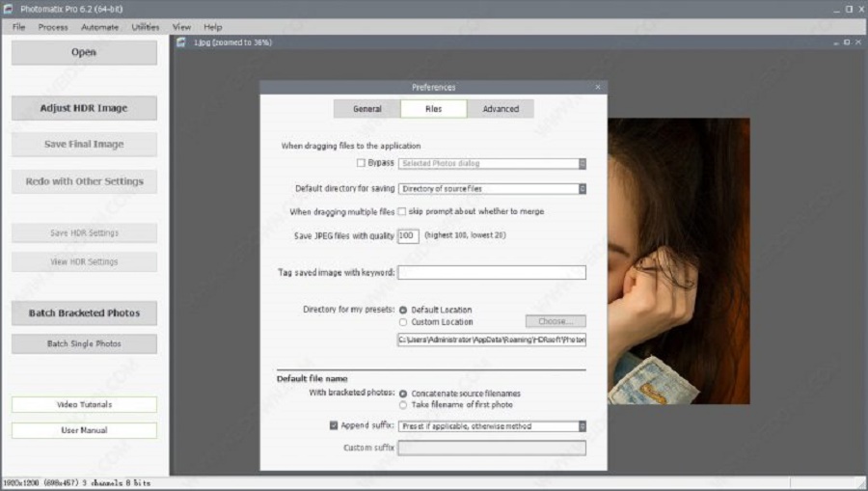Screen dimensions: 868x491
Task: Click Redo with Other Settings button
Action: click(x=84, y=181)
